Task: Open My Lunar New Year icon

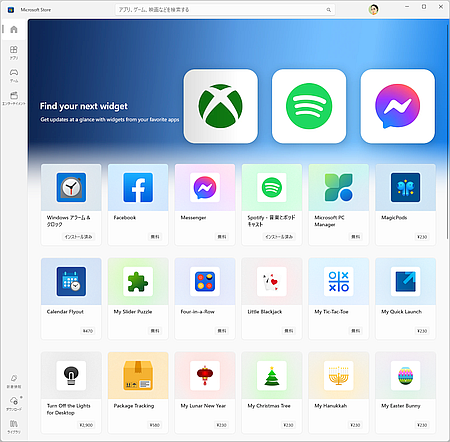Action: coord(205,375)
